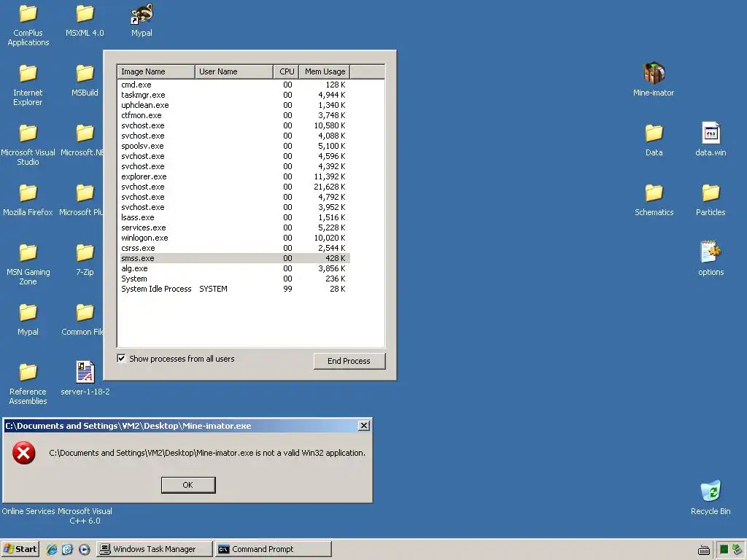
Task: Open the Recycle Bin icon
Action: point(711,491)
